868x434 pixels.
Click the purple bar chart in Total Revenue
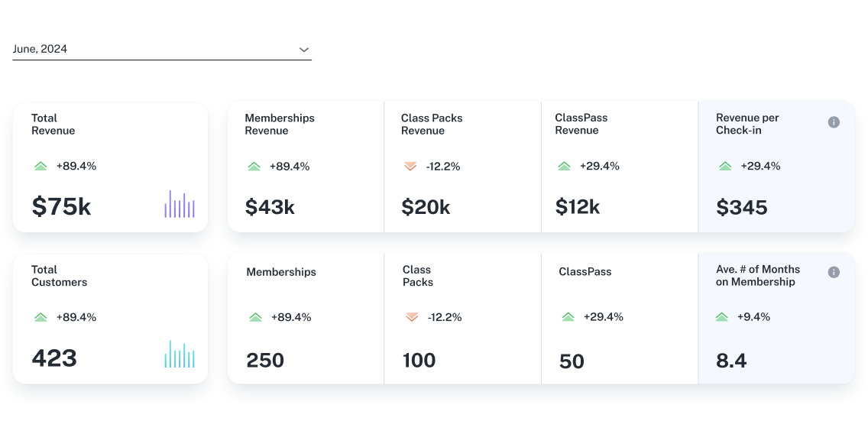pyautogui.click(x=180, y=205)
